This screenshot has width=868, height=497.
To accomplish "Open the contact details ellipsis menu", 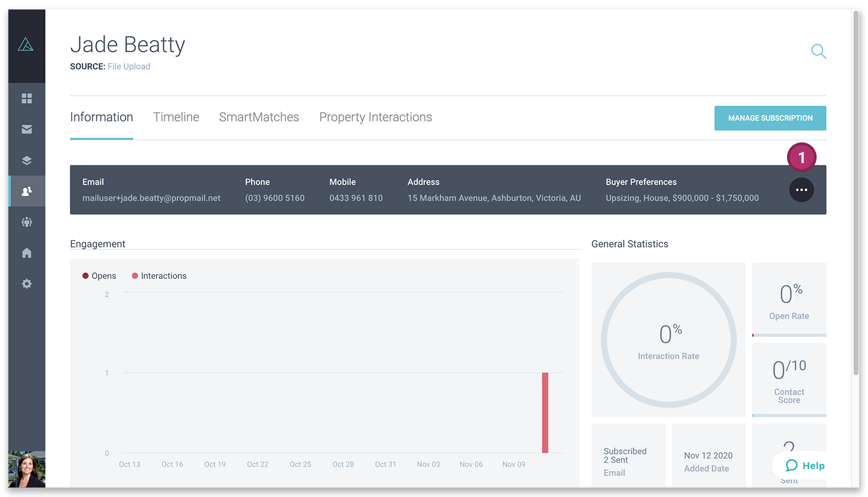I will (801, 190).
